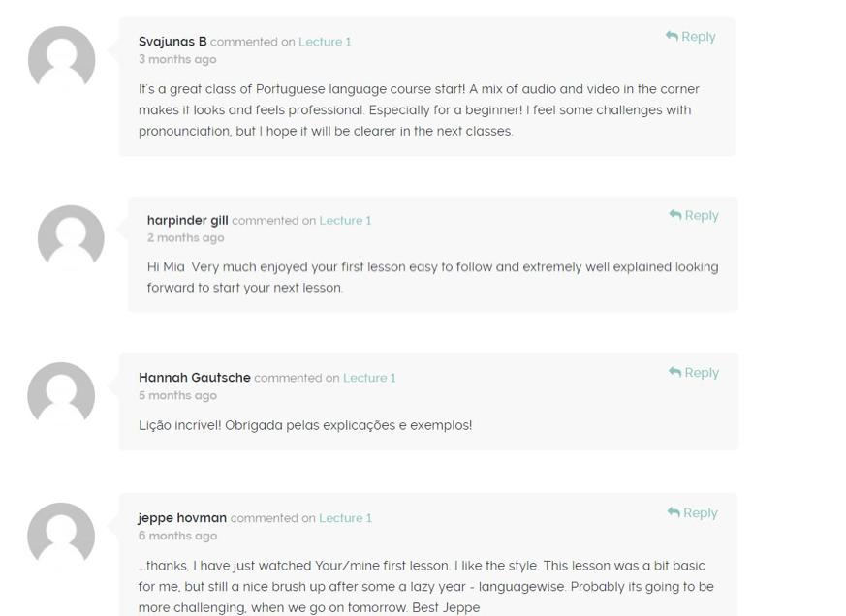Select jeppe hovman's avatar picture

pos(61,536)
